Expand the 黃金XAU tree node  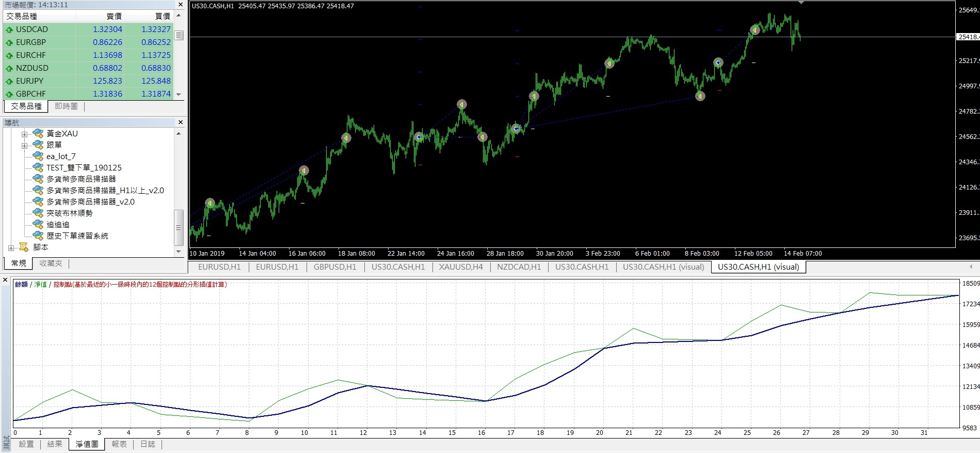[x=24, y=134]
